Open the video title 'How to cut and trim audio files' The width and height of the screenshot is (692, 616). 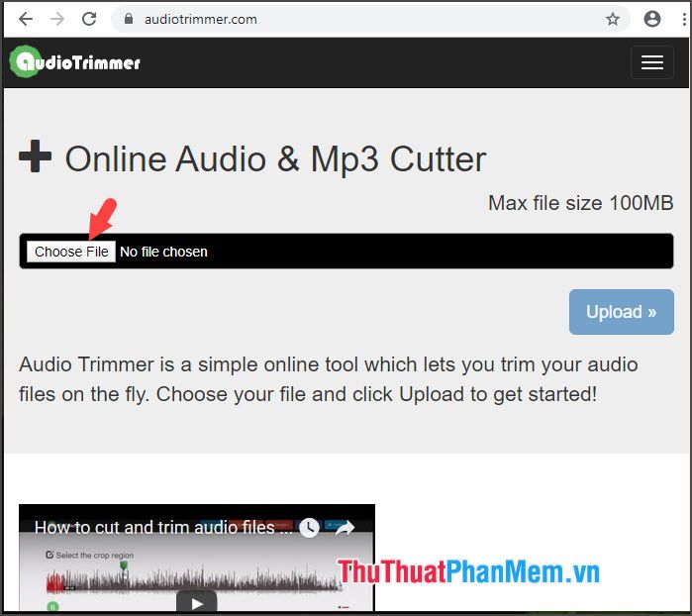163,527
